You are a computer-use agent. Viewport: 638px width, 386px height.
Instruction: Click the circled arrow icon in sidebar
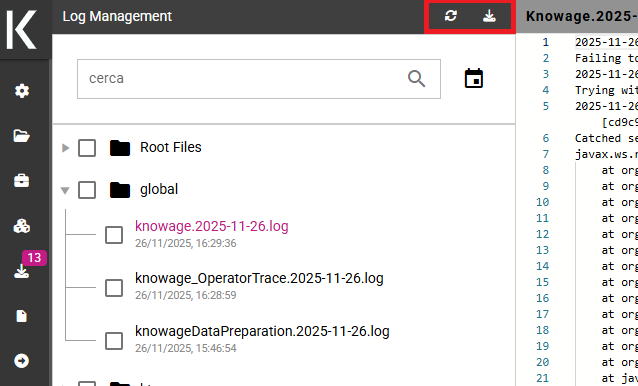point(22,361)
